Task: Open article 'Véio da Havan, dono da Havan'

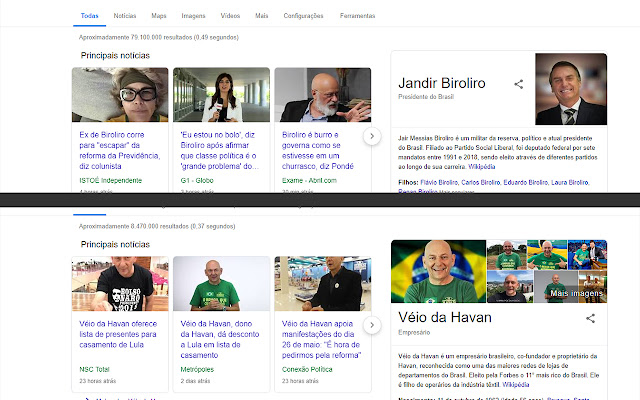Action: 220,339
